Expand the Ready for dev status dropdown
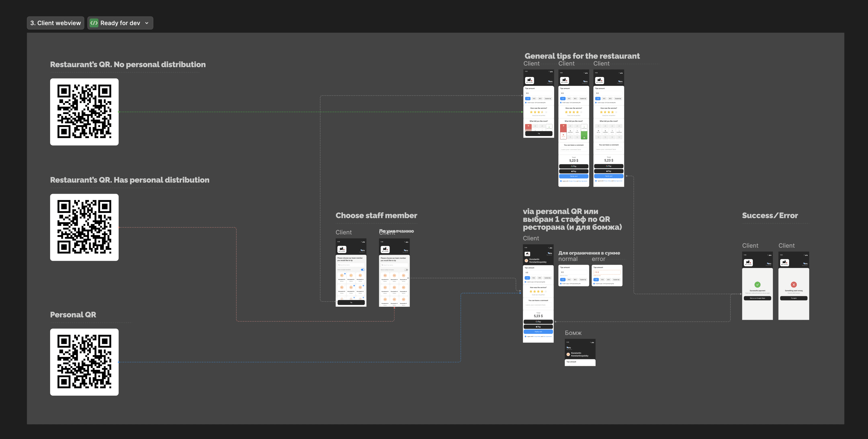Screen dimensions: 868x439 [147, 23]
